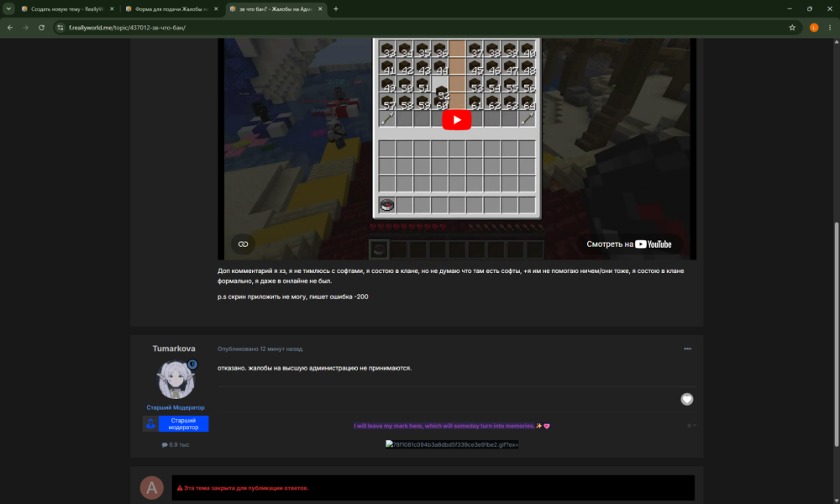The width and height of the screenshot is (840, 504).
Task: Close the 'Форма для подачи Жалобы' tab
Action: tap(216, 9)
